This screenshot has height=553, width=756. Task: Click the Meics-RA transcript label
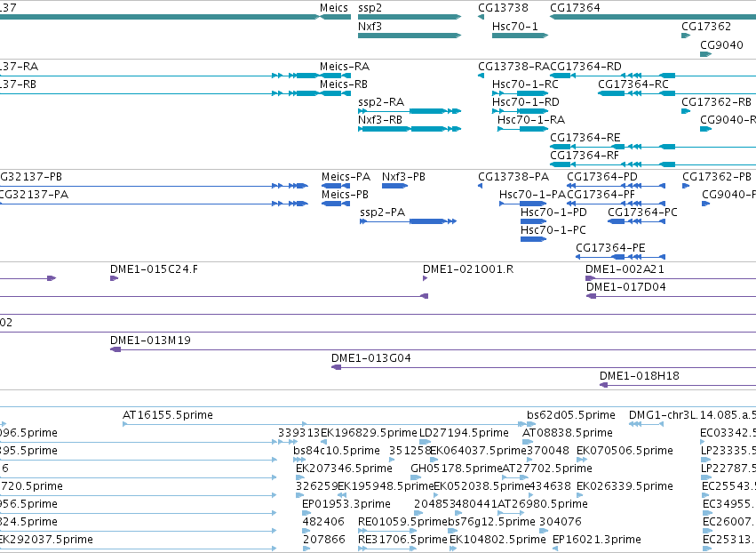pyautogui.click(x=345, y=66)
